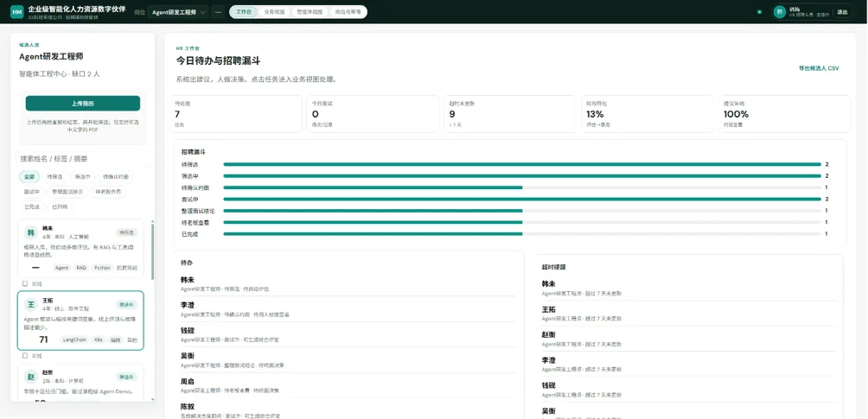Click the candidate list scroll-down arrow
The image size is (868, 419).
153,398
